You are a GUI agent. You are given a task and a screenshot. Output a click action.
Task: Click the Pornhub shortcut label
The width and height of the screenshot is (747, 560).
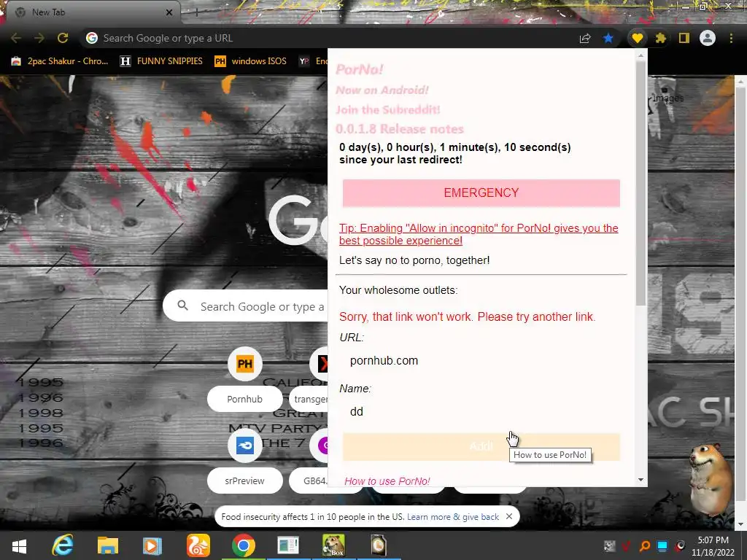coord(245,399)
